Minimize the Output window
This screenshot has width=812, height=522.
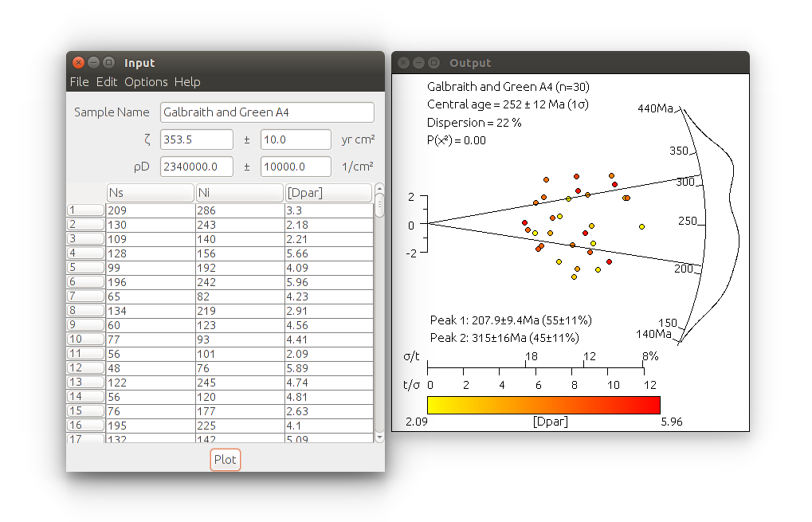(x=418, y=63)
